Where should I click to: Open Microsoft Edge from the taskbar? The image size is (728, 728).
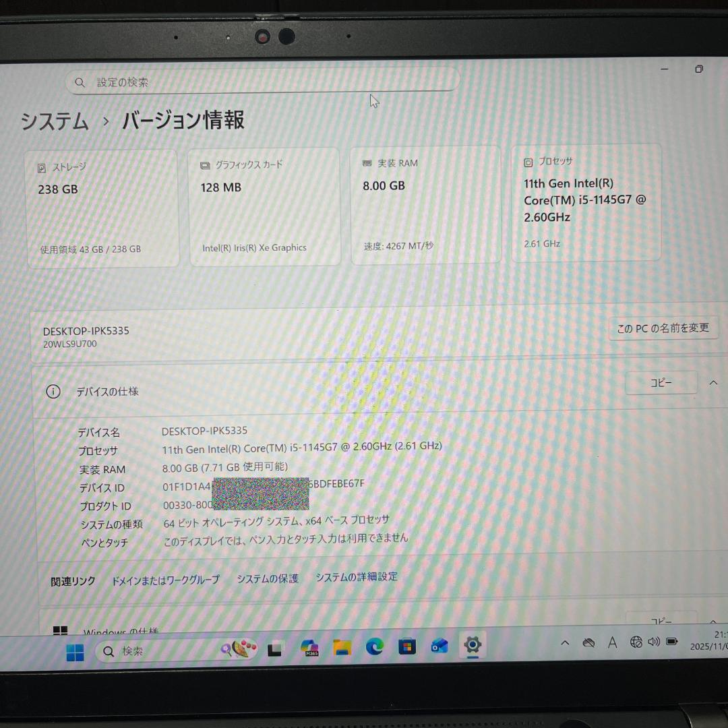[373, 648]
